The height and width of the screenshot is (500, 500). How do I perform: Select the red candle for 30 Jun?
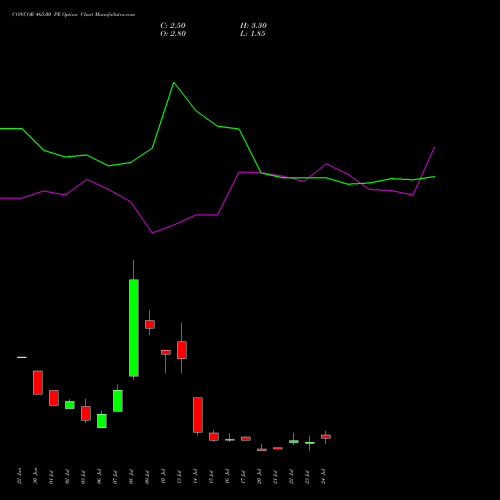(x=38, y=383)
